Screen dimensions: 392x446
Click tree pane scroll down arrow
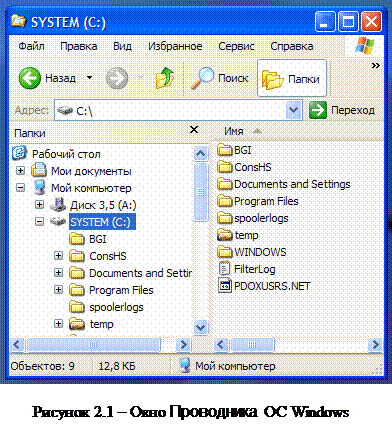coord(201,327)
